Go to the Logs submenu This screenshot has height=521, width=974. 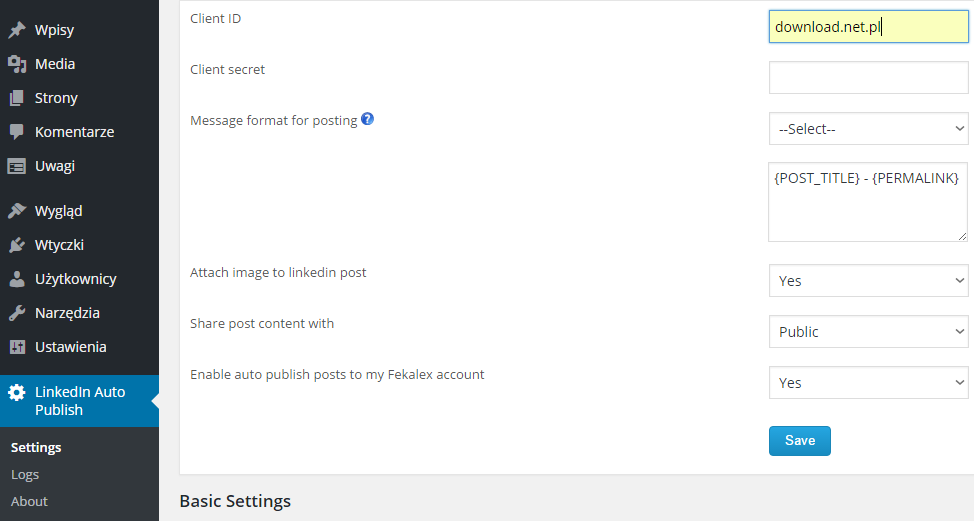coord(25,474)
